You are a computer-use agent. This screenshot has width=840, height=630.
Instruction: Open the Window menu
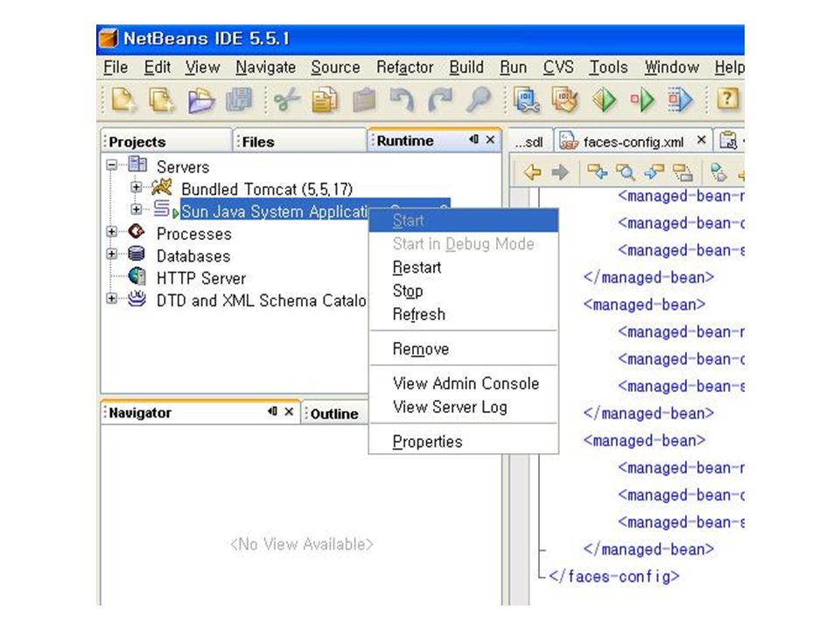tap(672, 67)
